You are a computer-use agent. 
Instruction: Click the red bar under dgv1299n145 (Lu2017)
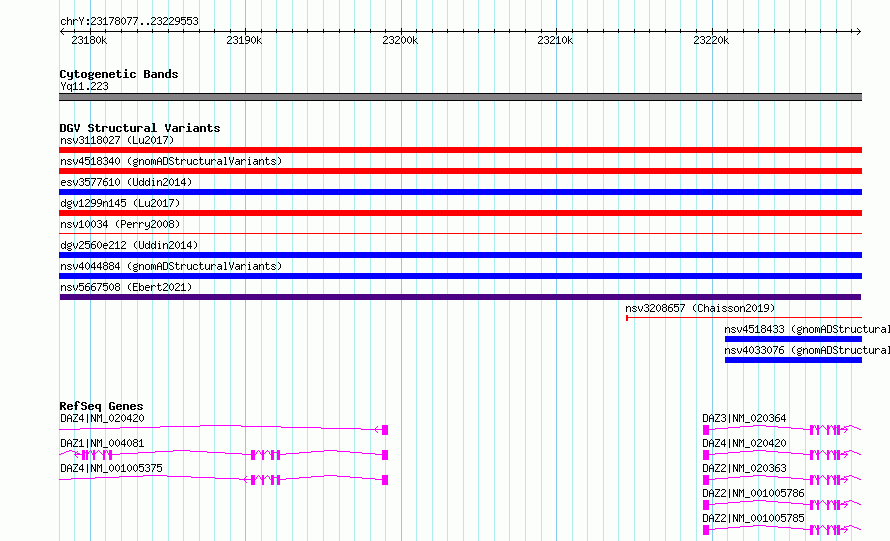pos(460,213)
